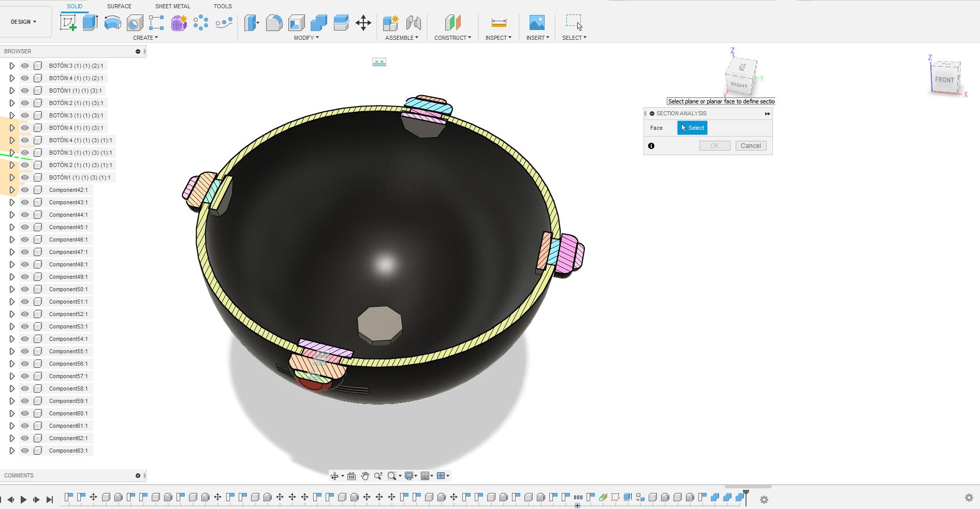Switch to the TOOLS tab
Viewport: 980px width, 509px height.
(x=223, y=6)
